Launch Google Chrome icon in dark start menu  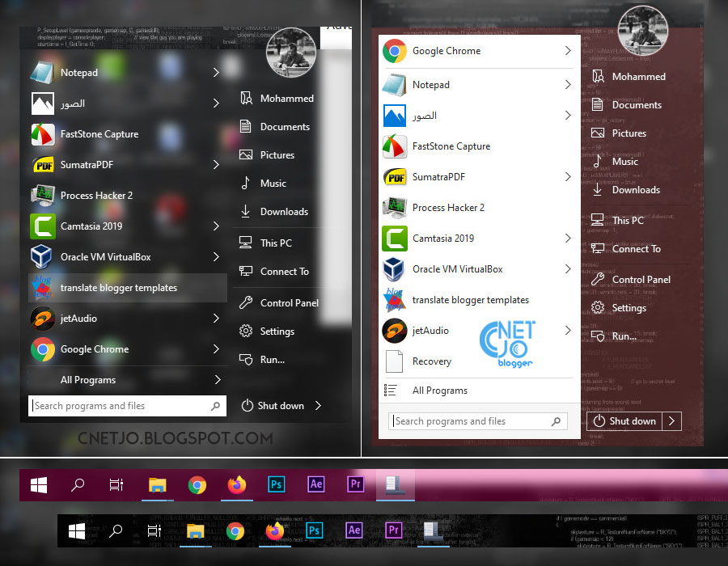(x=42, y=349)
